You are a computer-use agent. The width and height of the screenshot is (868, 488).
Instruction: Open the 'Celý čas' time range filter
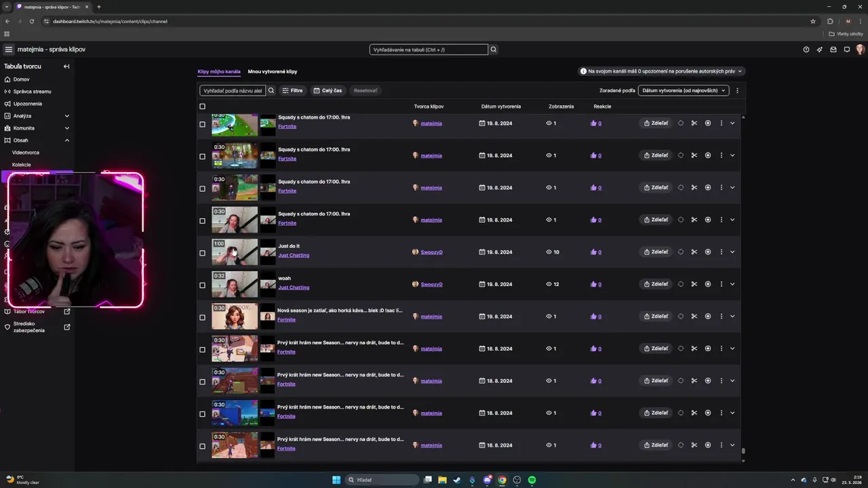pyautogui.click(x=328, y=90)
